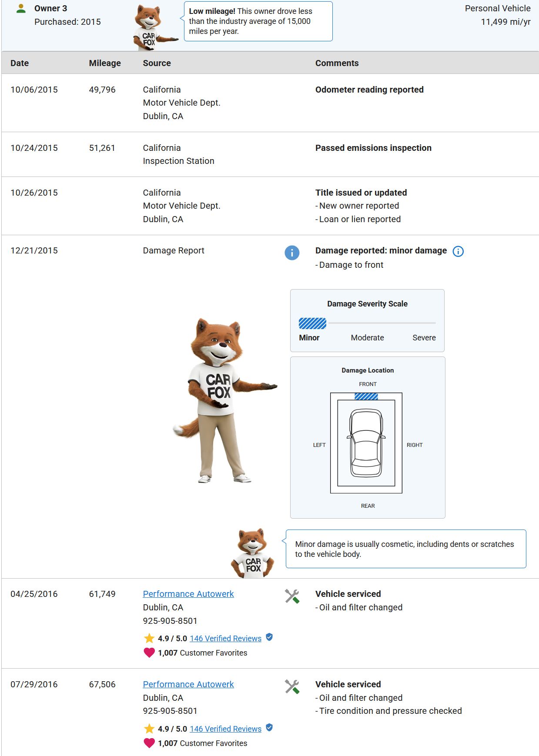Viewport: 539px width, 756px height.
Task: Click verified shield badge in 07/29/2016 row
Action: point(269,728)
